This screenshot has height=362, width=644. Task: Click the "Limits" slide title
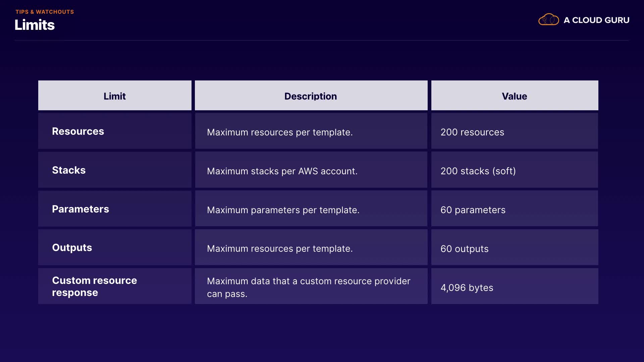pyautogui.click(x=35, y=25)
